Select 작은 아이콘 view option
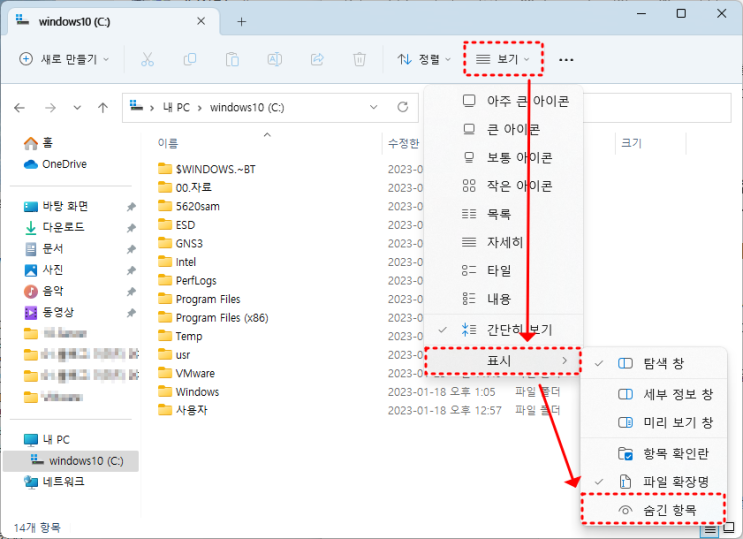 (503, 186)
